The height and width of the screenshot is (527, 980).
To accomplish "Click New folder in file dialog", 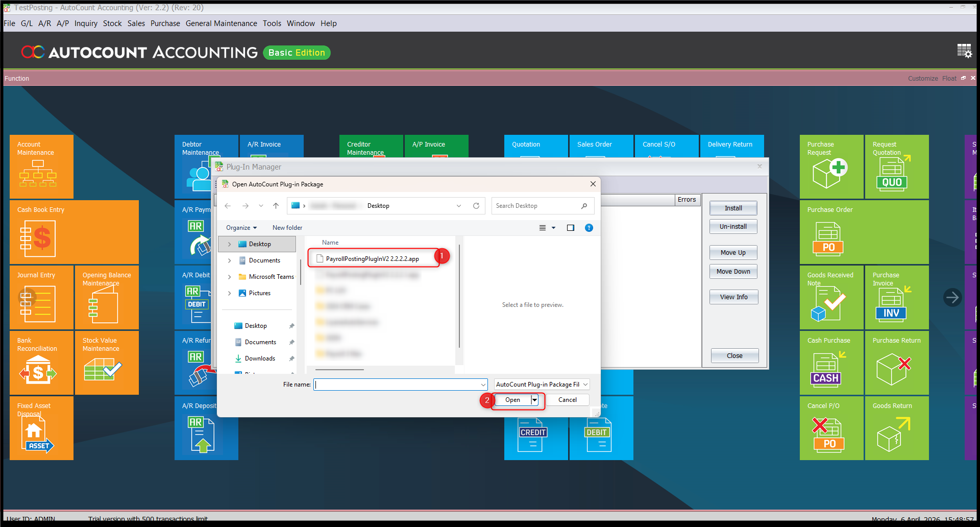I will (x=287, y=228).
